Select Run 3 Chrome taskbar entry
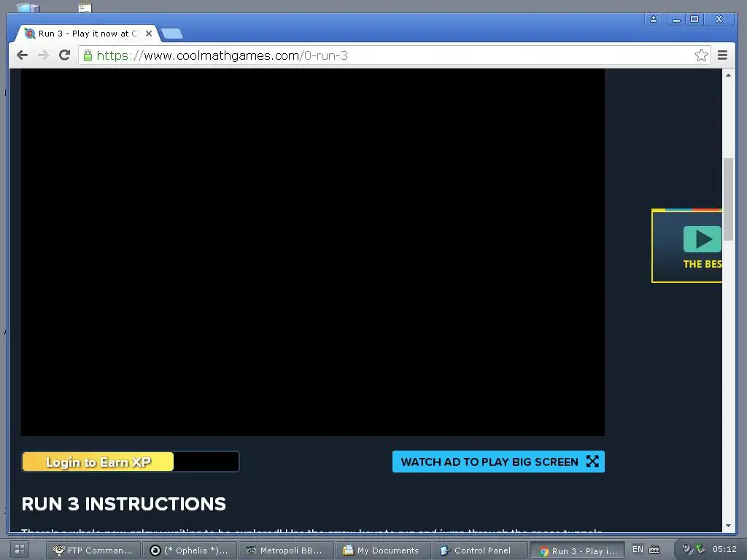This screenshot has width=747, height=560. (577, 551)
